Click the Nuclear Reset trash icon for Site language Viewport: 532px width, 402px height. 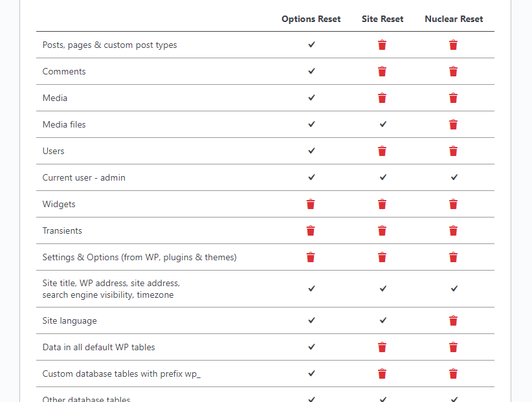(454, 320)
